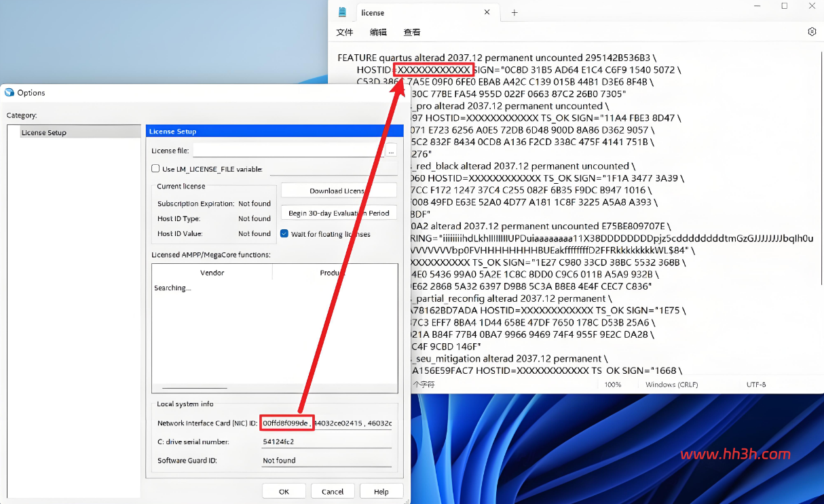Open the 编辑 menu
The height and width of the screenshot is (504, 824).
378,32
